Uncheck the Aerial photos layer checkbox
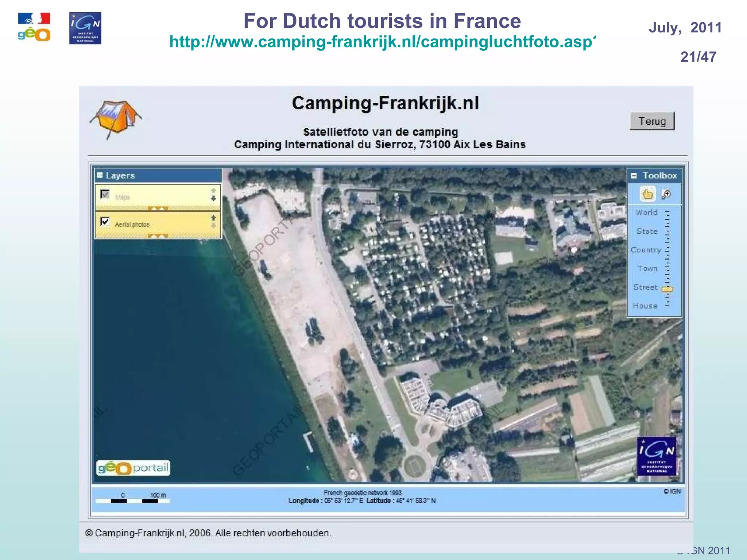 point(105,221)
